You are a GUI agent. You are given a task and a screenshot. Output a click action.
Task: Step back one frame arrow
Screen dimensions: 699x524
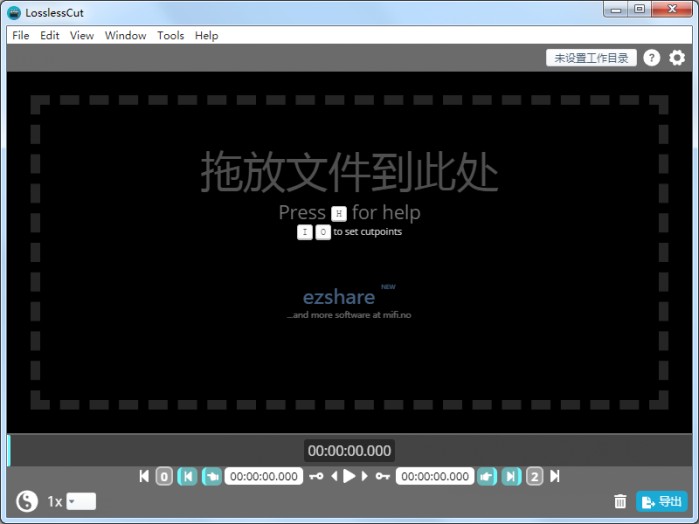334,476
